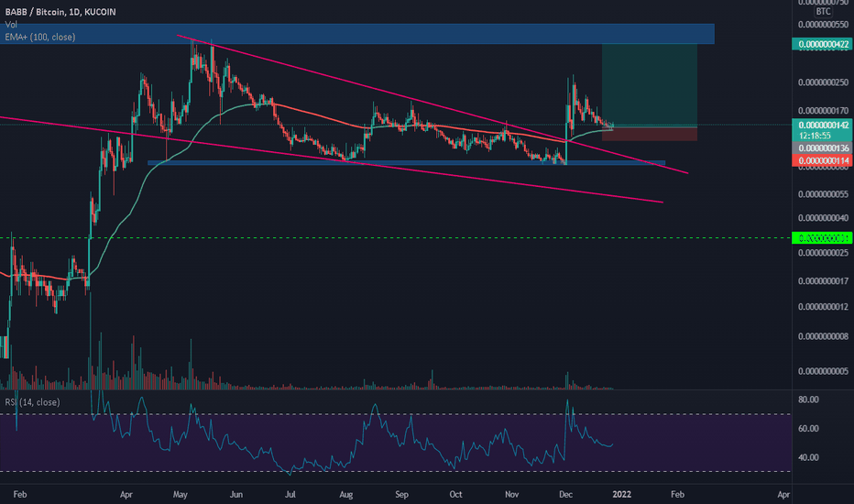Click price axis value 0.0000000005
The height and width of the screenshot is (504, 854).
pos(823,372)
